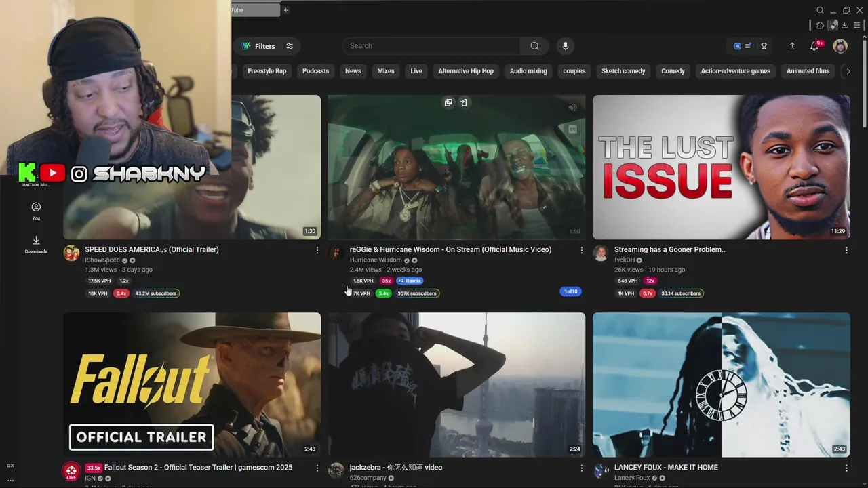Click the browser profile picture in the toolbar
This screenshot has height=488, width=868.
click(832, 25)
